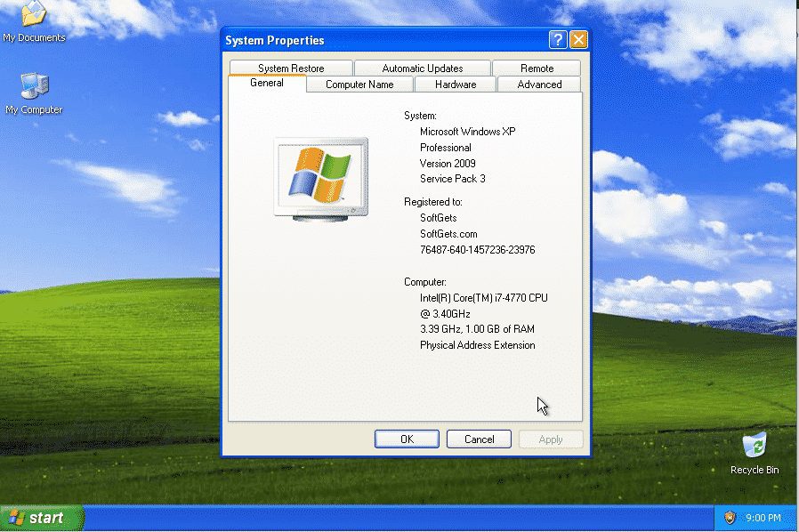Select the General tab

(x=267, y=83)
